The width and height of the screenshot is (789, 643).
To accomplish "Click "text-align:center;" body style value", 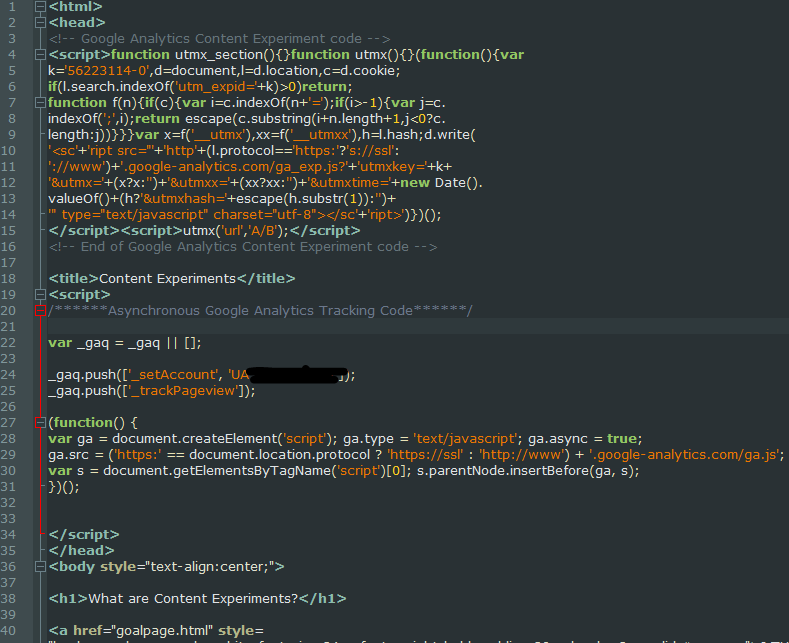I will 210,567.
